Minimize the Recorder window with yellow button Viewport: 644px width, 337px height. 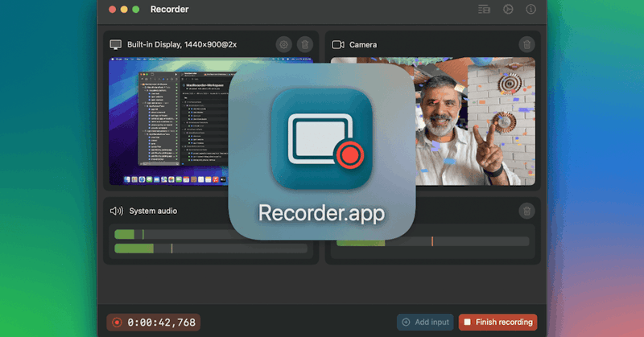(124, 10)
